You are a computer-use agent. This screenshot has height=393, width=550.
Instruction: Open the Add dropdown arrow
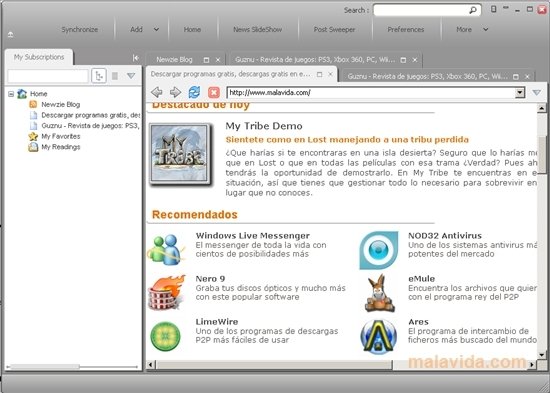pos(156,29)
